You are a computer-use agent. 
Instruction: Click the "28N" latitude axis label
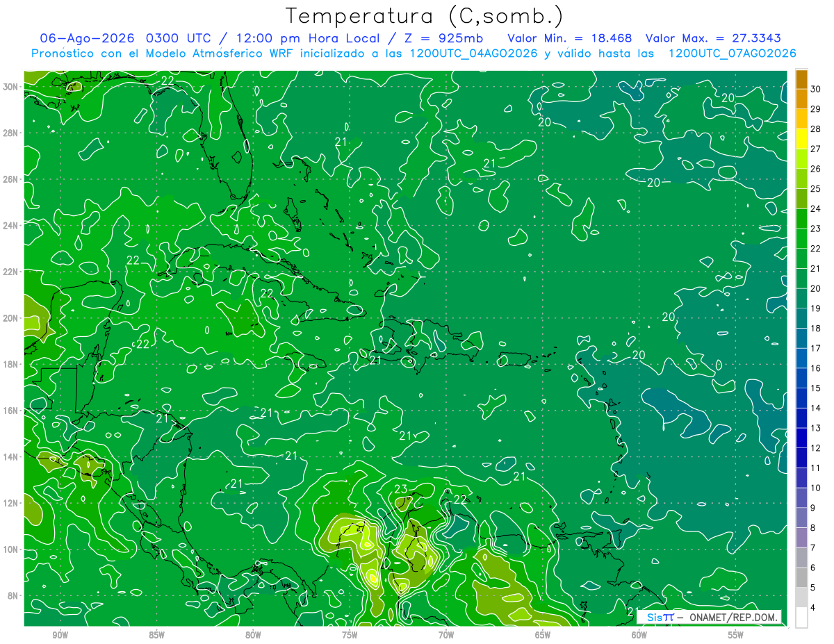[10, 133]
